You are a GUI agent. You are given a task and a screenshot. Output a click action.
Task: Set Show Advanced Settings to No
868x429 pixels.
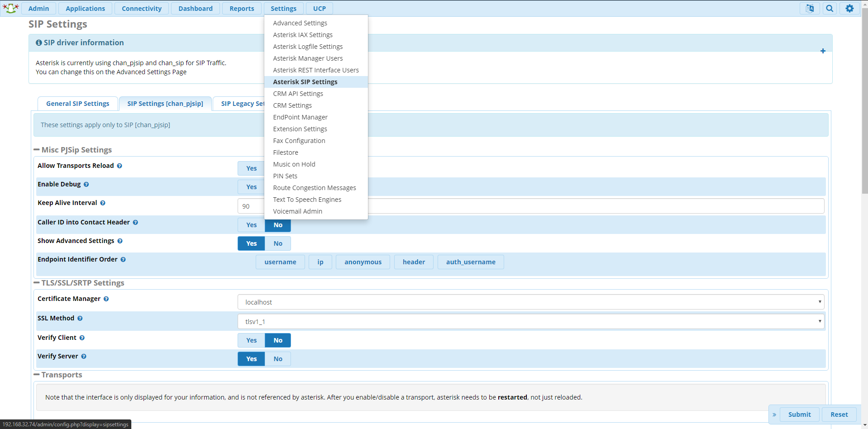(x=277, y=243)
